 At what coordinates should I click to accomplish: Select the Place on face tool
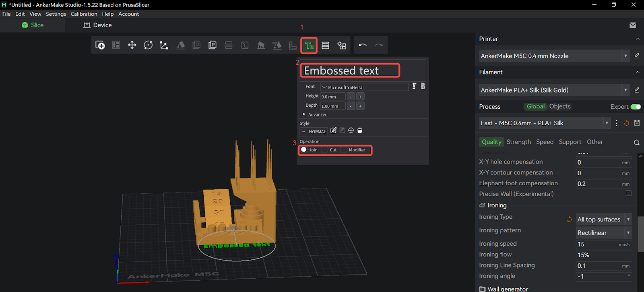(x=181, y=45)
